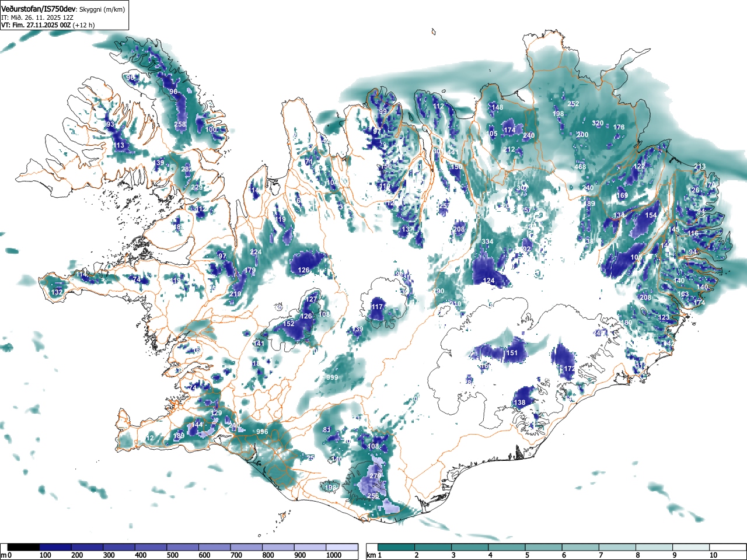Click the map value 252 in the north
Image resolution: width=747 pixels, height=560 pixels.
click(573, 104)
